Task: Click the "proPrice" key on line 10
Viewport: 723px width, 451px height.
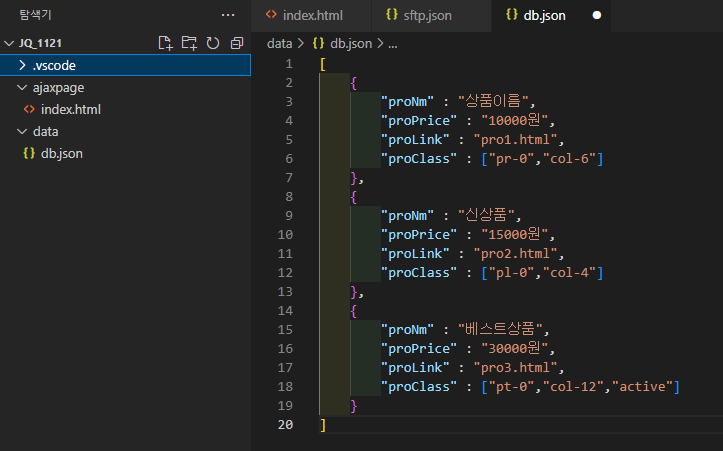Action: click(419, 234)
